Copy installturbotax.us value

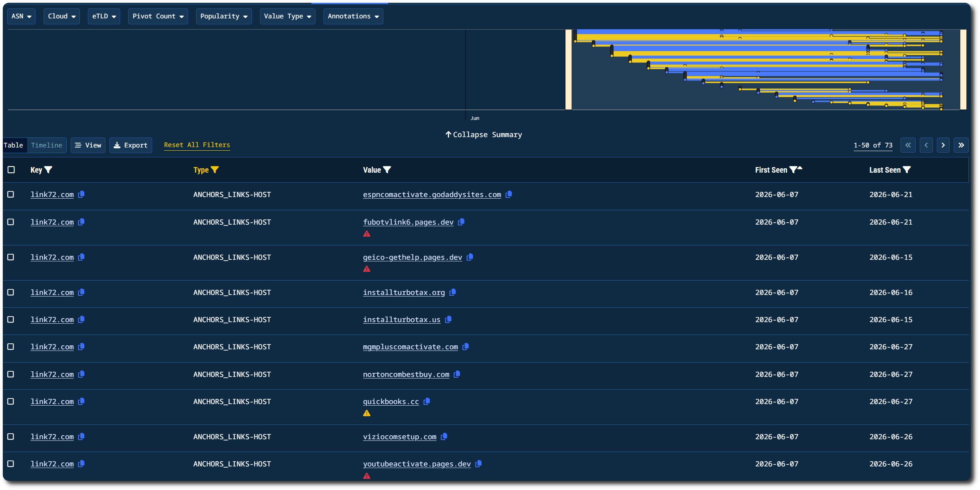(x=448, y=319)
